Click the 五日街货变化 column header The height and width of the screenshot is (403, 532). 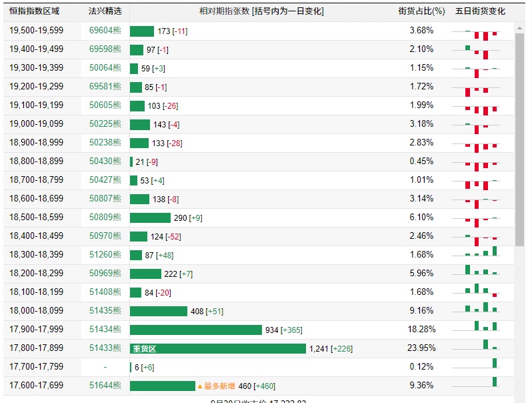[480, 11]
